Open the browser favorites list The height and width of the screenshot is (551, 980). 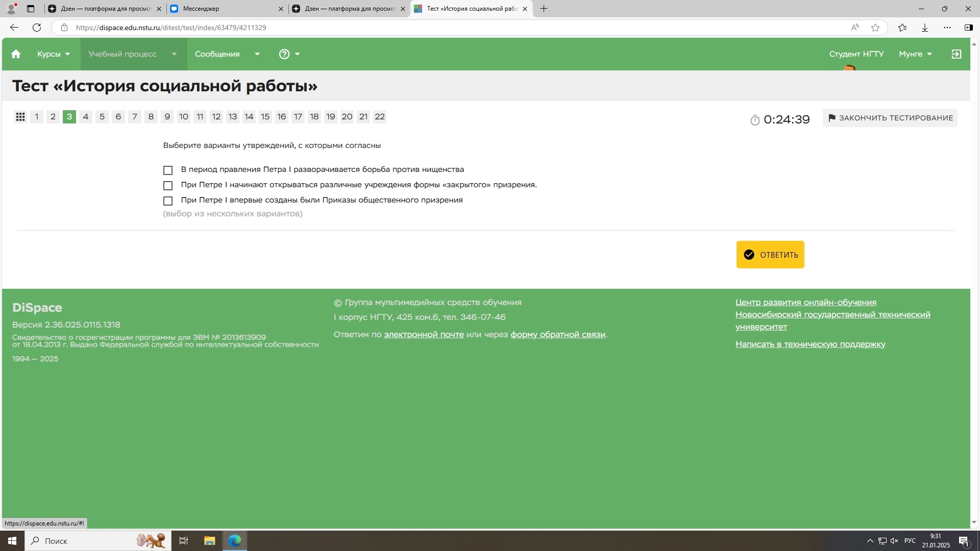902,28
